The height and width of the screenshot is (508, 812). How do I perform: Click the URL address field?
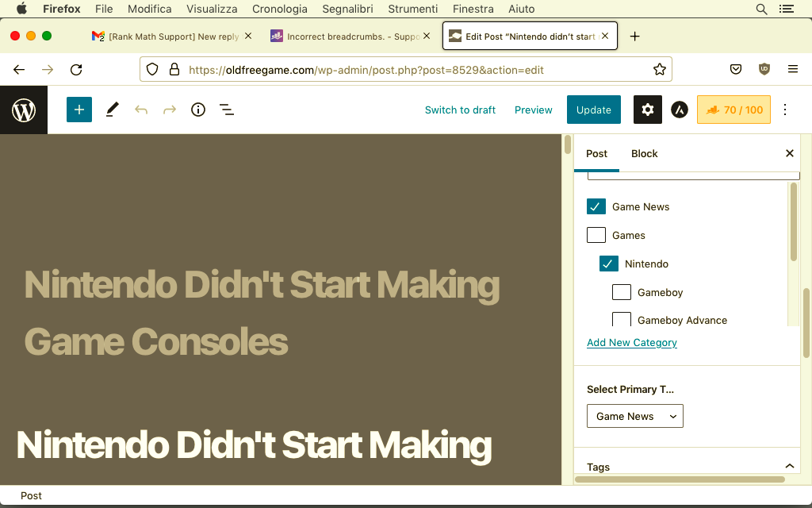click(406, 70)
